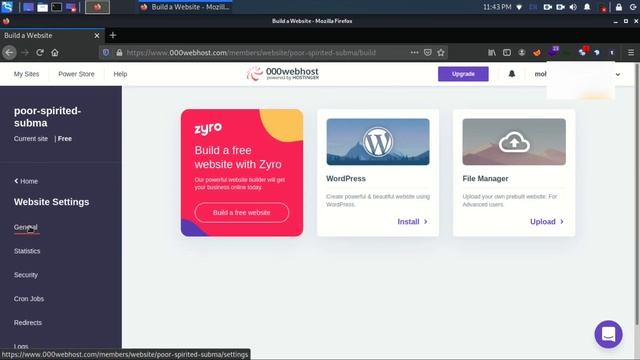This screenshot has width=640, height=360.
Task: Open Cron Jobs in the sidebar
Action: coord(29,299)
